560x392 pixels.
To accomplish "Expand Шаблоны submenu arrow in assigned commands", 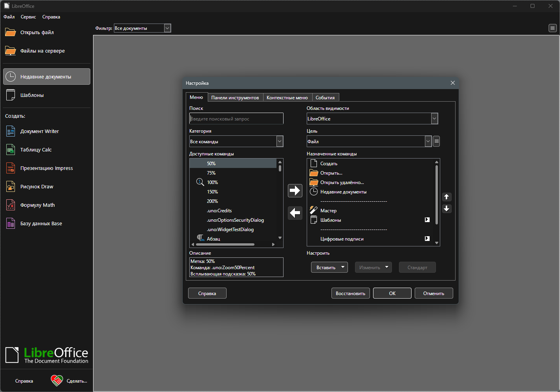I will coord(427,220).
